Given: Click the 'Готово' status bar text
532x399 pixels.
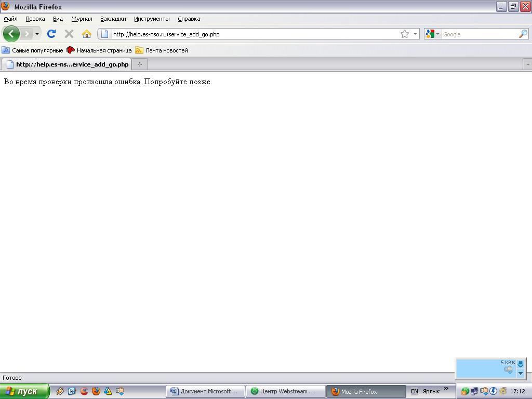Looking at the screenshot, I should (12, 378).
